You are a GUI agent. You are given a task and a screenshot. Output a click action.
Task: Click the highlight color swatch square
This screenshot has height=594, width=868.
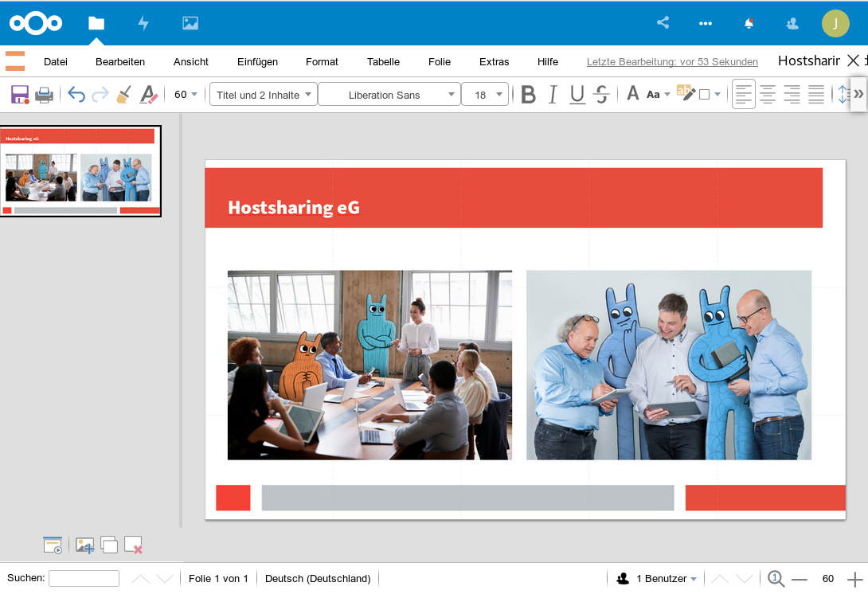tap(704, 95)
